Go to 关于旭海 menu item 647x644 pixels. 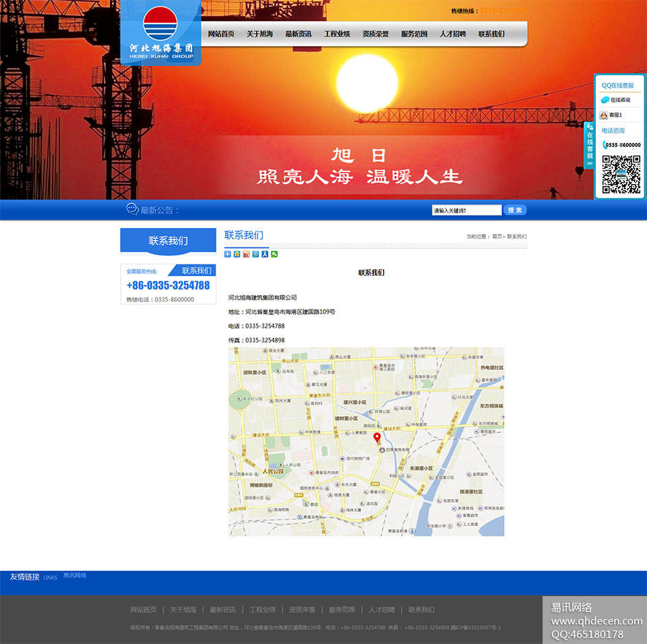click(x=259, y=34)
